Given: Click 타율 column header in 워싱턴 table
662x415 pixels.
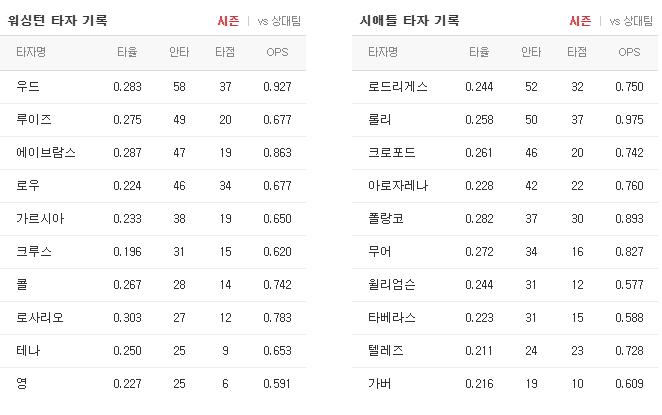Looking at the screenshot, I should point(127,52).
